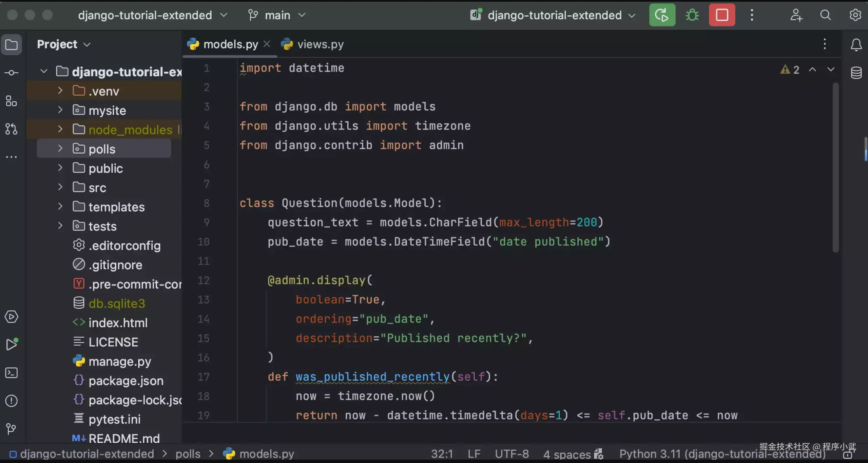This screenshot has width=868, height=463.
Task: Open the Pull Requests tool window
Action: point(12,129)
